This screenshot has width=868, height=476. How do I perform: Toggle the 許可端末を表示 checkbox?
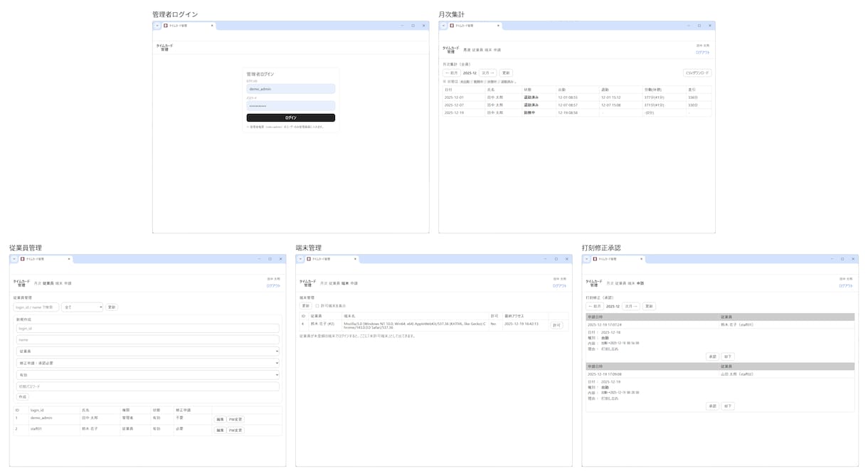pyautogui.click(x=317, y=306)
